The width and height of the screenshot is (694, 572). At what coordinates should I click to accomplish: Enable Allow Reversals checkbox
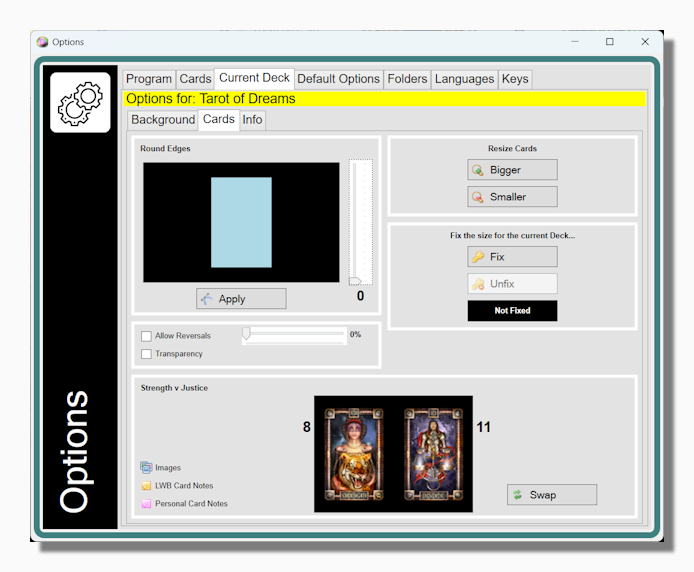pos(146,336)
